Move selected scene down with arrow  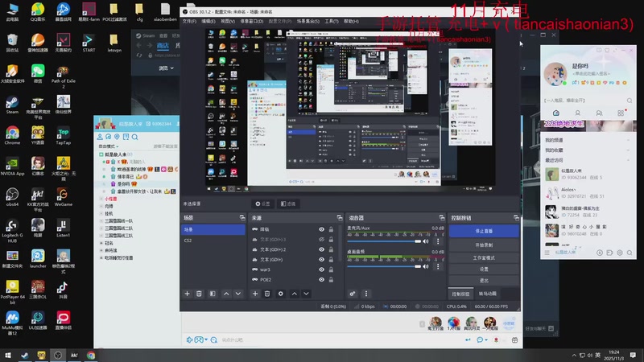pos(238,294)
